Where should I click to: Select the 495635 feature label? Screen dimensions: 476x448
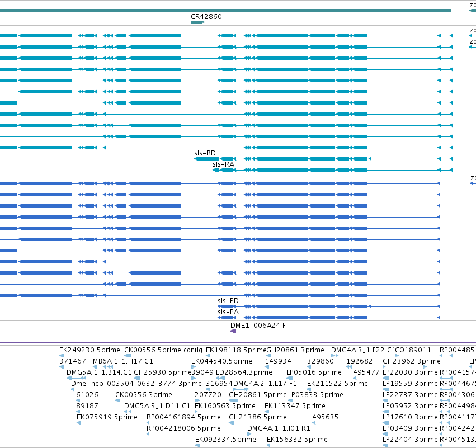[x=325, y=417]
